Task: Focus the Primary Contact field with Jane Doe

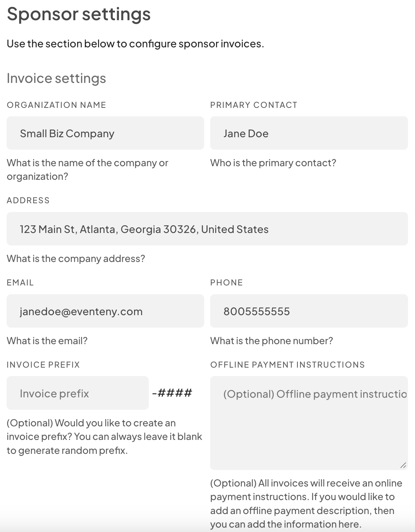Action: 308,133
